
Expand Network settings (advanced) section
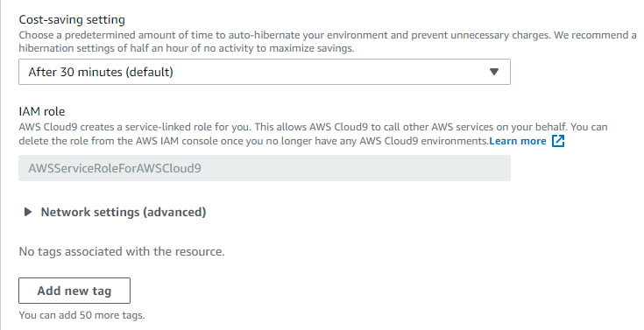pyautogui.click(x=124, y=212)
